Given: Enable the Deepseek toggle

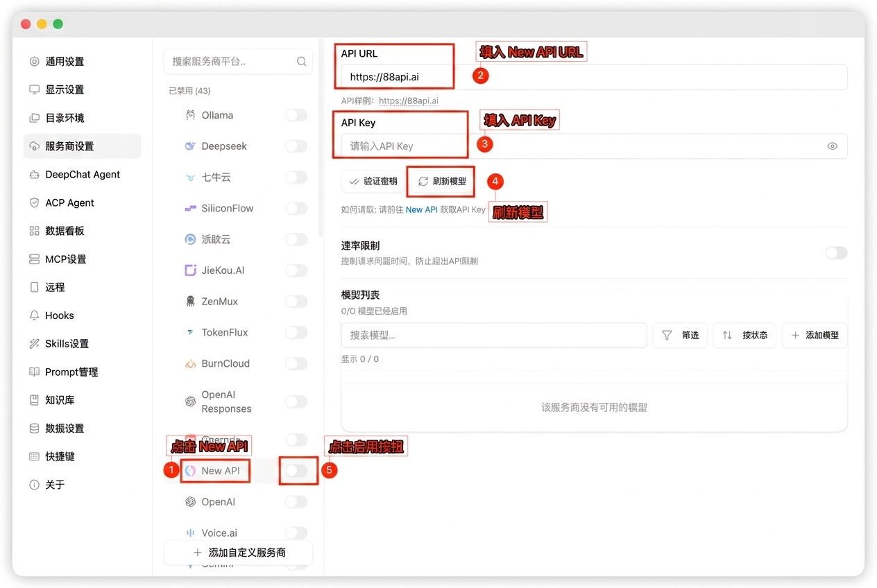Looking at the screenshot, I should (296, 146).
